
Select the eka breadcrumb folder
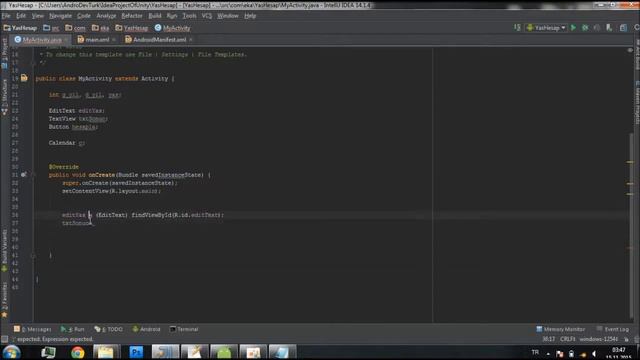click(100, 28)
